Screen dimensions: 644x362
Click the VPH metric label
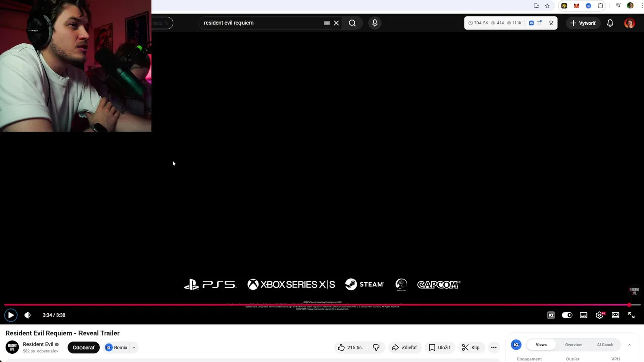(x=615, y=359)
